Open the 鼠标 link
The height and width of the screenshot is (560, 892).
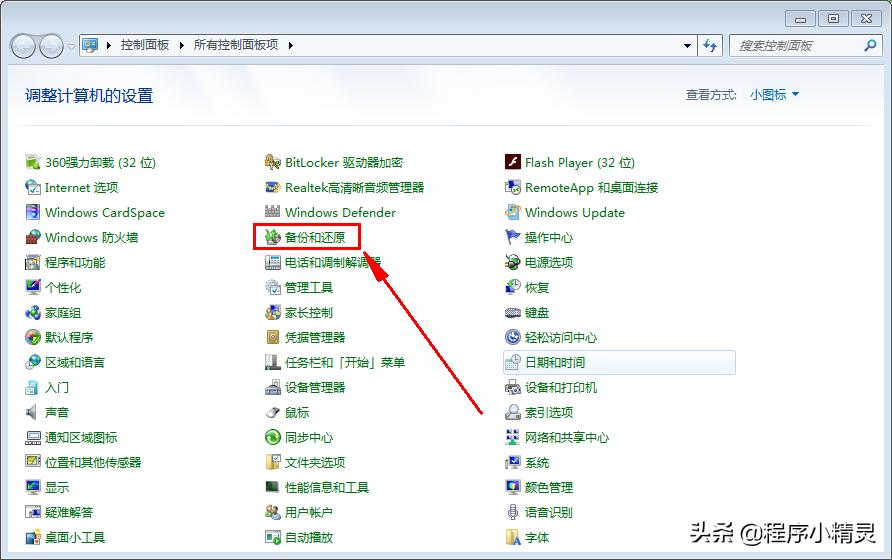click(x=297, y=413)
